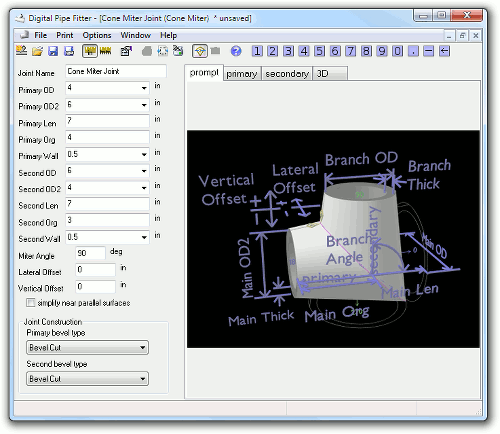
Task: Minimize the inner document window
Action: 449,35
